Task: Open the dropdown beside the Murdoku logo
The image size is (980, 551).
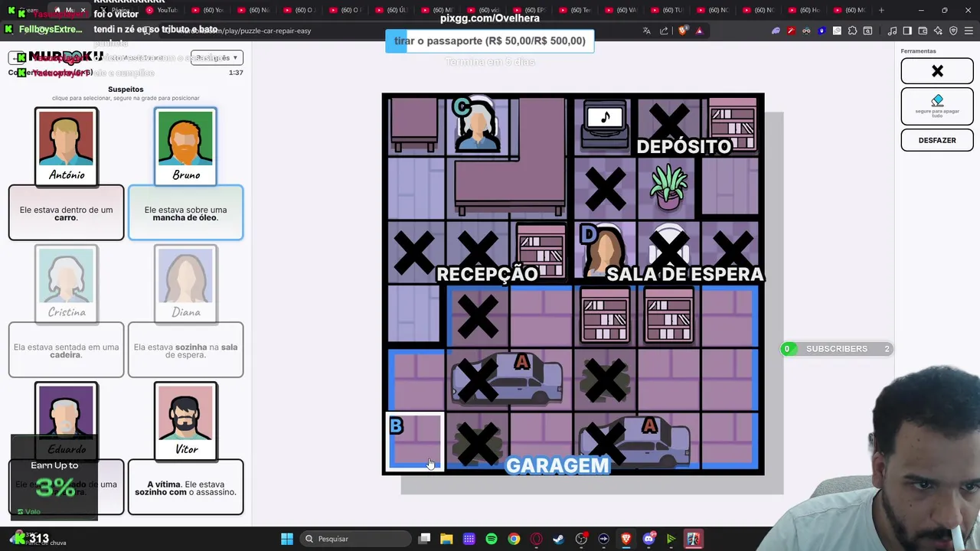Action: [217, 57]
